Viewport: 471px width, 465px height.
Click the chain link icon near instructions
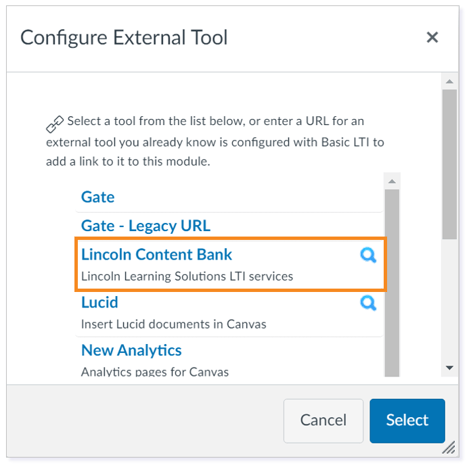click(x=55, y=124)
